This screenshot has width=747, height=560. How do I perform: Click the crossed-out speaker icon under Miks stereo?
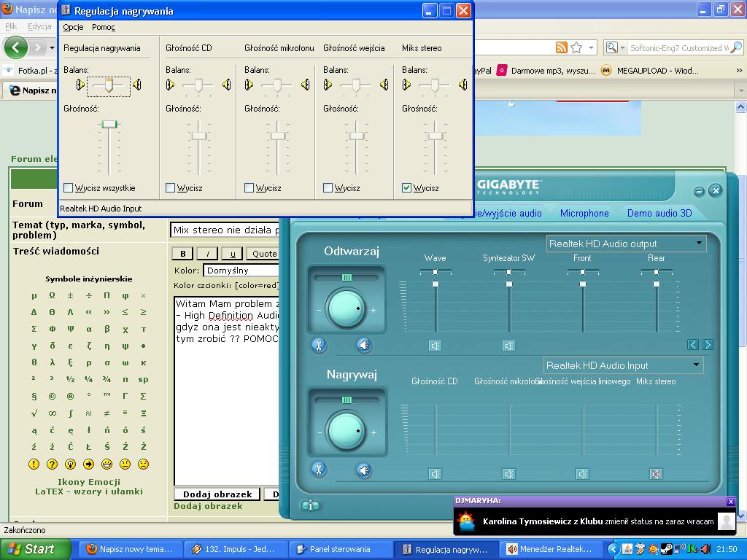654,472
